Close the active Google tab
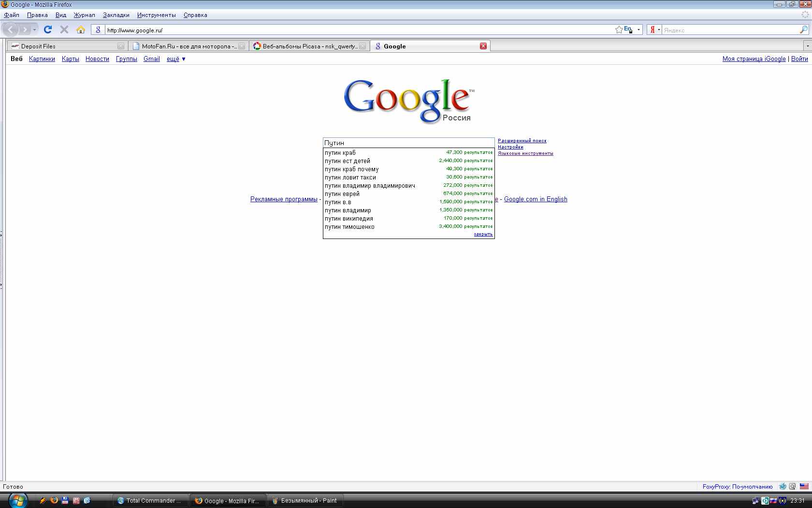The image size is (812, 508). click(x=483, y=46)
